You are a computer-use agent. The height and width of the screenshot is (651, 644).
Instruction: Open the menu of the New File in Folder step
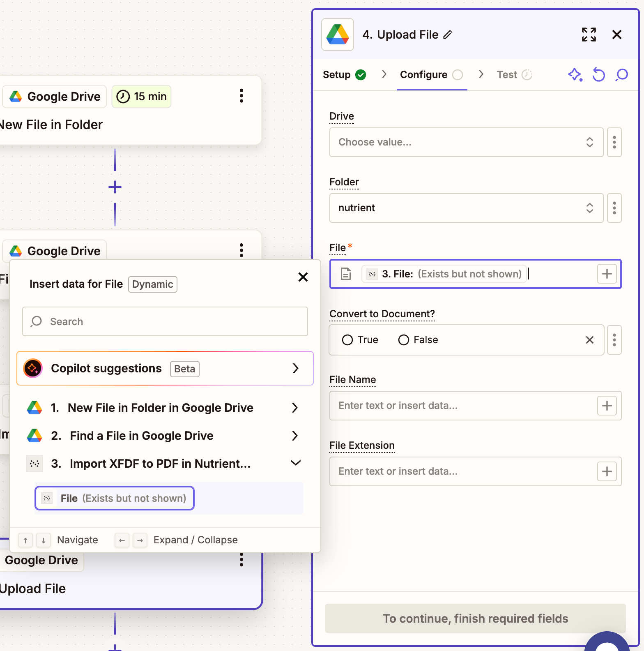point(241,96)
